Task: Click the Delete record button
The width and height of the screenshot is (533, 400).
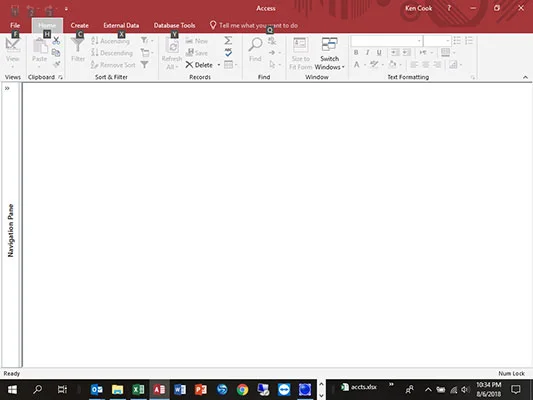Action: tap(199, 65)
